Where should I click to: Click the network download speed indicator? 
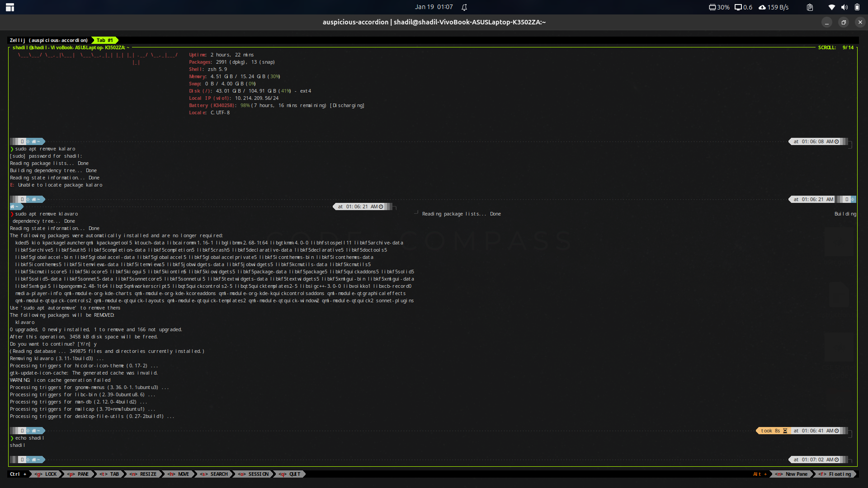tap(774, 7)
